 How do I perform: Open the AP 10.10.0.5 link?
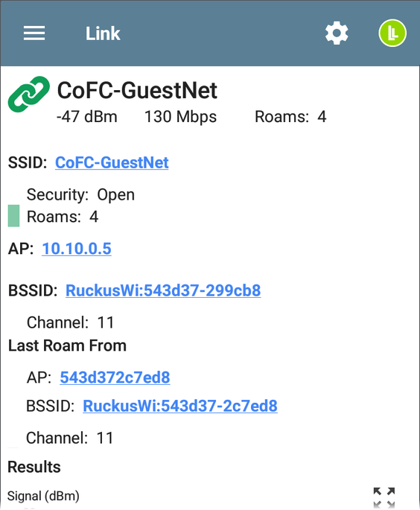pos(77,249)
